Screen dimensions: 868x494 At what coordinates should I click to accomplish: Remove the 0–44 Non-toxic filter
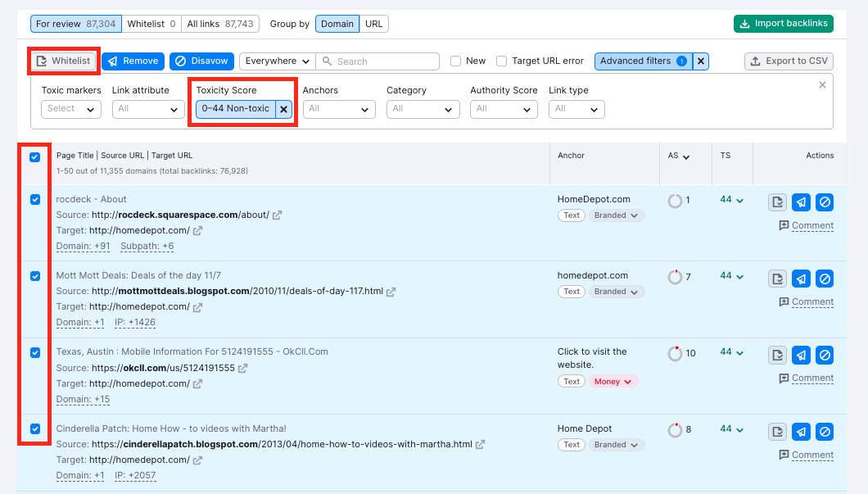[x=283, y=109]
